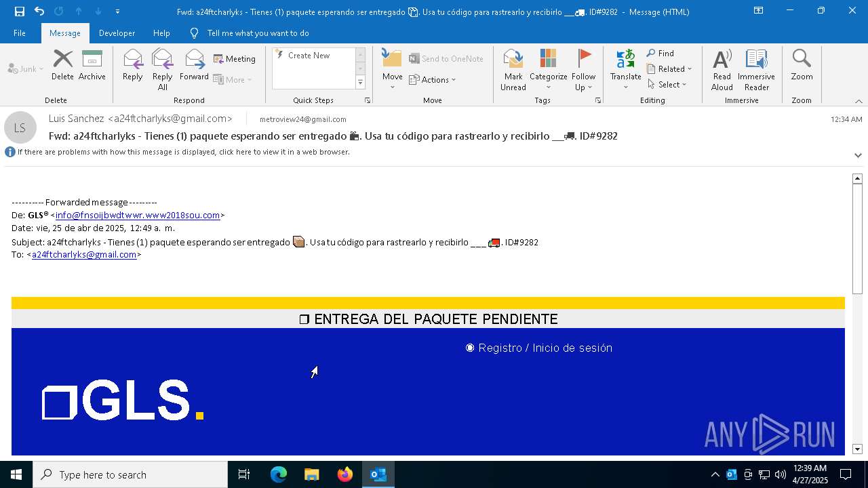Open the Translate menu
The width and height of the screenshot is (868, 488).
point(625,70)
